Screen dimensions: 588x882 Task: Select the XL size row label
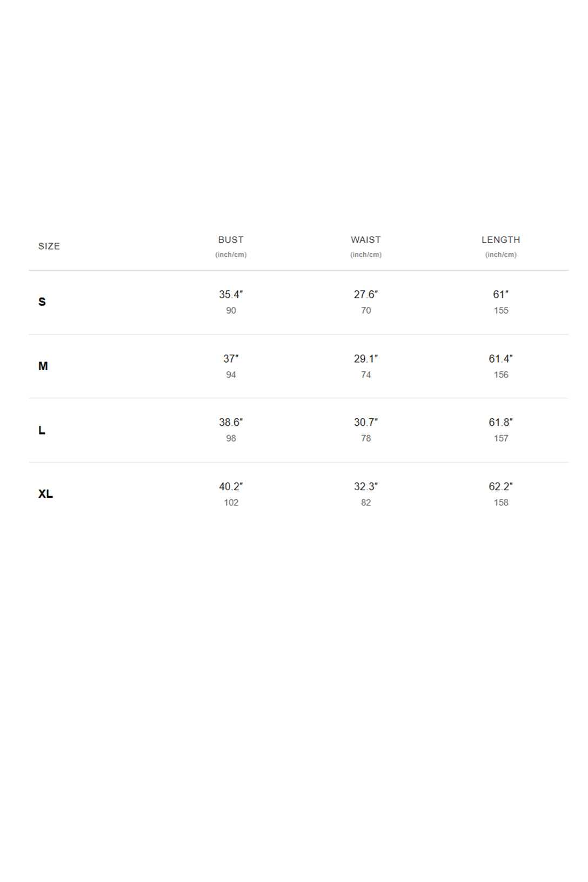45,493
